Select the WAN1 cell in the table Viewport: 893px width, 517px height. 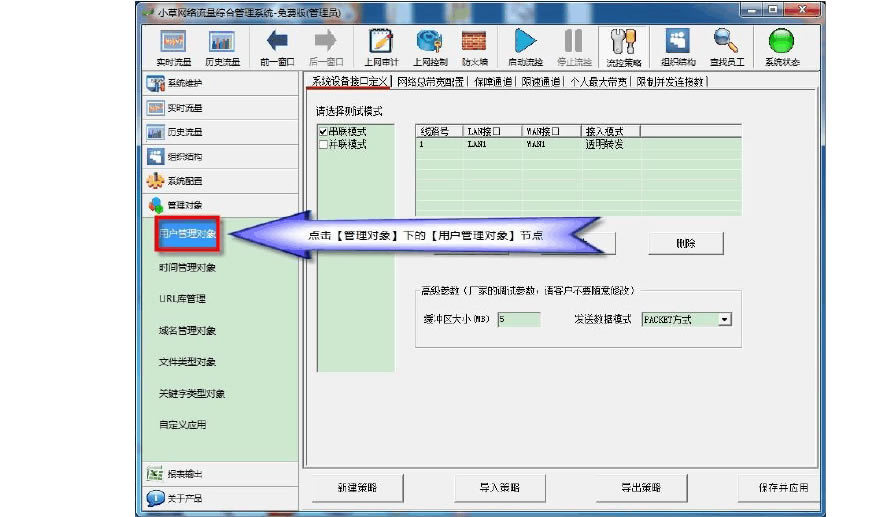(x=536, y=145)
